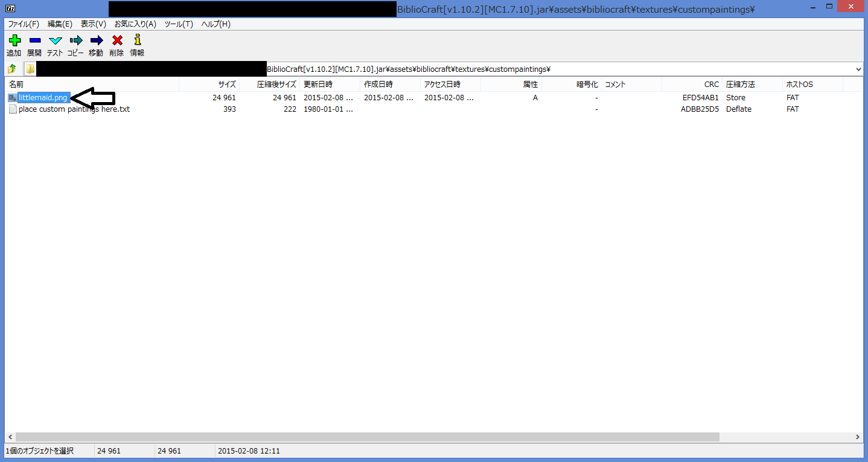Click the text file icon for place custom paintings
This screenshot has height=462, width=868.
pos(13,109)
